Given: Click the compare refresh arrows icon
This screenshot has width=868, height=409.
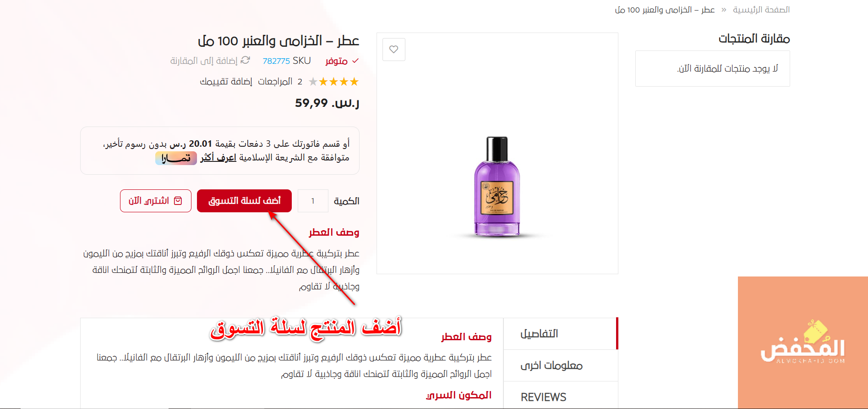Looking at the screenshot, I should pyautogui.click(x=246, y=60).
